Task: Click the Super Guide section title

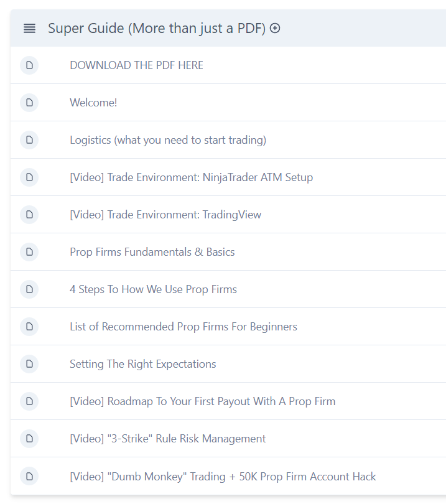Action: click(157, 28)
